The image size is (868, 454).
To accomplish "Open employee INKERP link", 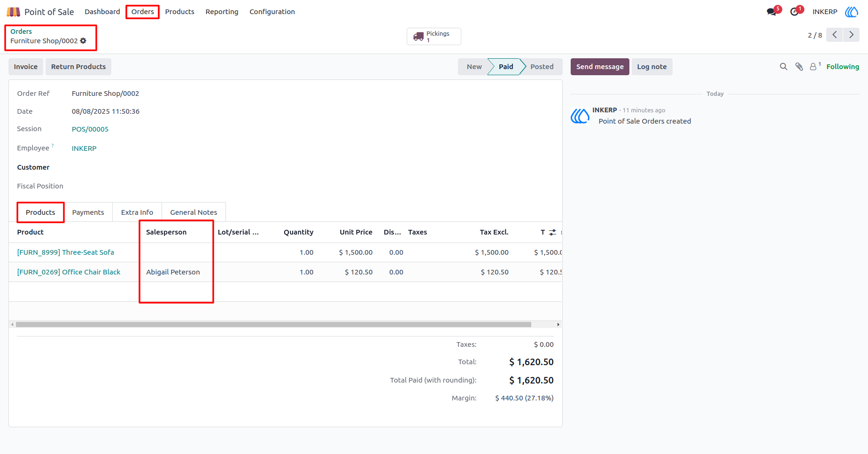I will (84, 149).
